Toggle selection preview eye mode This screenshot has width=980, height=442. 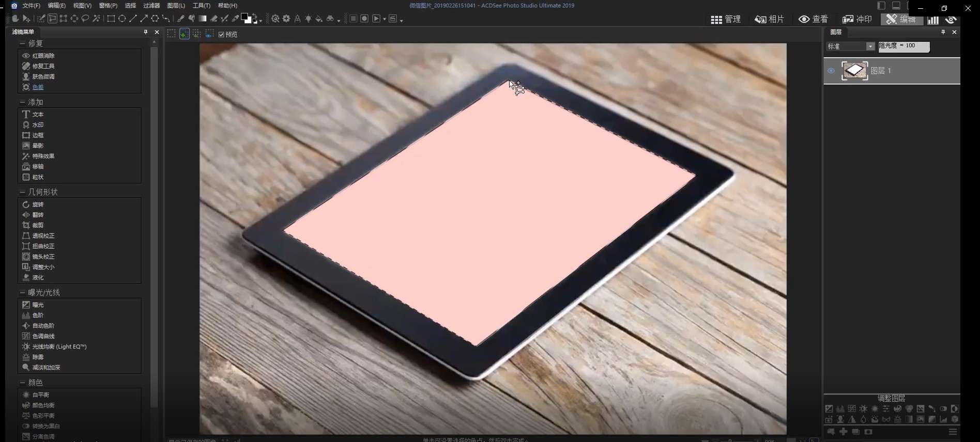coord(209,34)
